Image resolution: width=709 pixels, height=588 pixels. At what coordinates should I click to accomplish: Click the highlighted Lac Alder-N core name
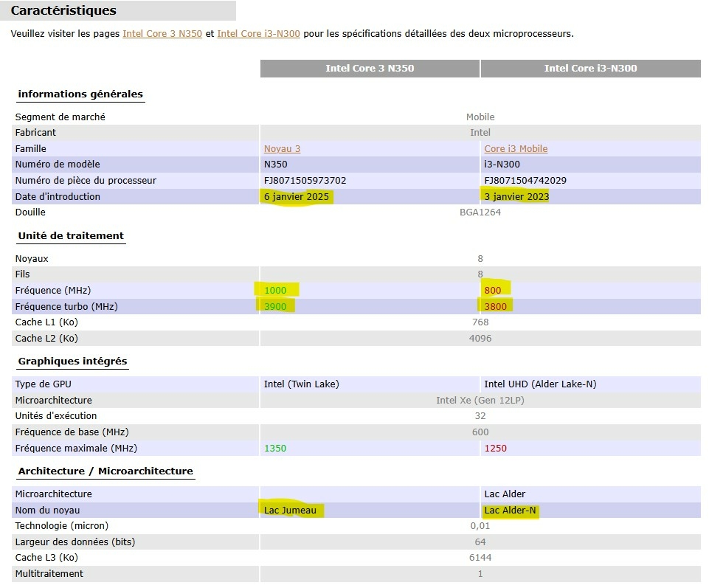pyautogui.click(x=510, y=510)
